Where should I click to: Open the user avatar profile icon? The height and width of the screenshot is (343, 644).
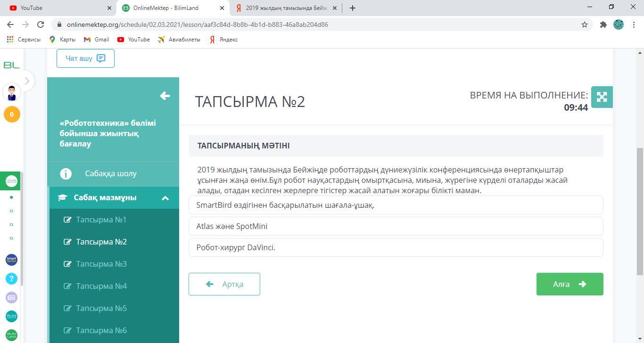[x=12, y=92]
